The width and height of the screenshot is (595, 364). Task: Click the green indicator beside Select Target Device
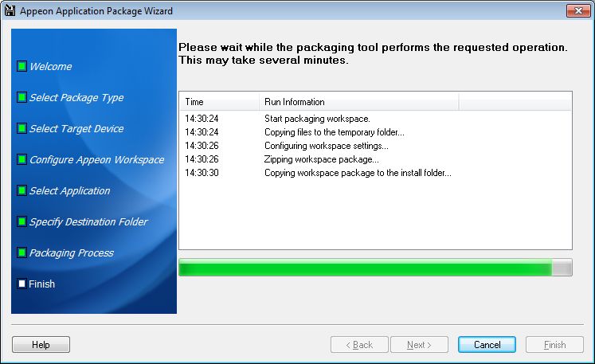click(22, 128)
